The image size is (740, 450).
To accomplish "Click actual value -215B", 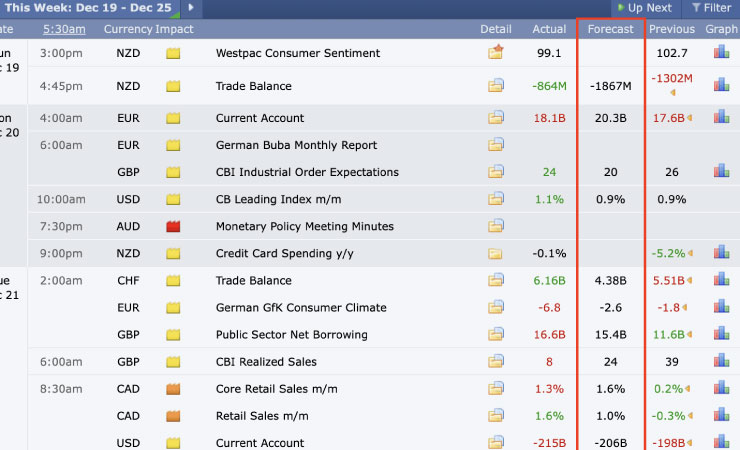I will click(x=549, y=443).
